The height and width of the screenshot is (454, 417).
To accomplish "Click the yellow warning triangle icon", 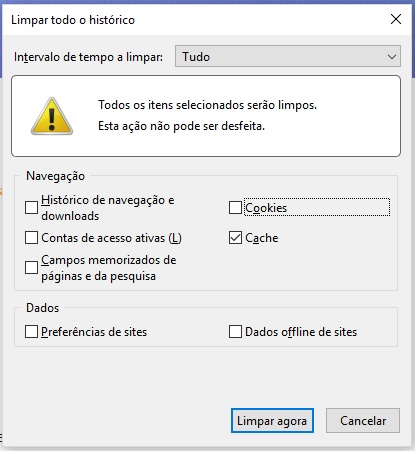I will [x=52, y=116].
